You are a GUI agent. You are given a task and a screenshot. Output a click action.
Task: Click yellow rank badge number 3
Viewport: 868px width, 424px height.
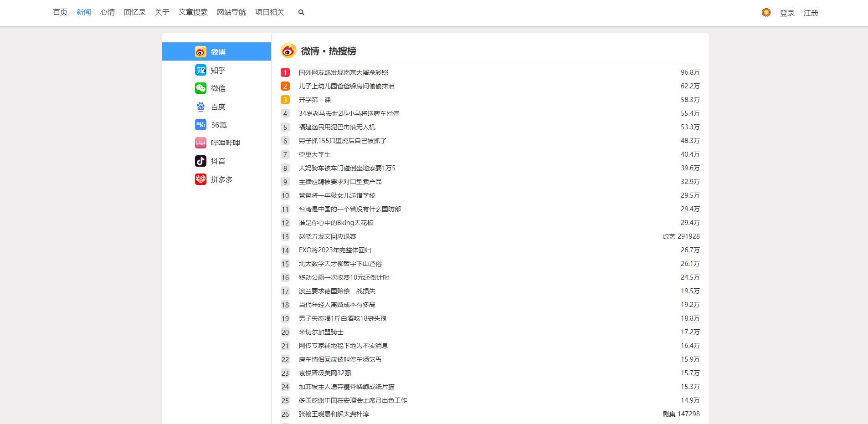point(285,100)
